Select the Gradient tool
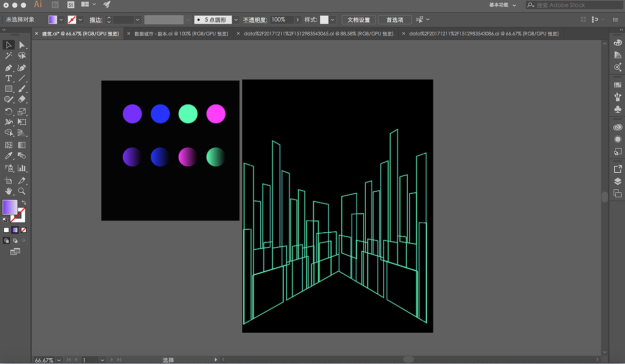Image resolution: width=625 pixels, height=364 pixels. 22,145
